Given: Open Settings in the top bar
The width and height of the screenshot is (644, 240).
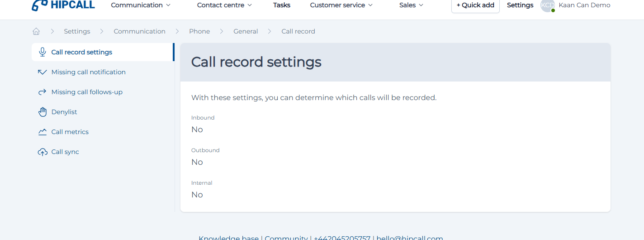Looking at the screenshot, I should point(520,5).
